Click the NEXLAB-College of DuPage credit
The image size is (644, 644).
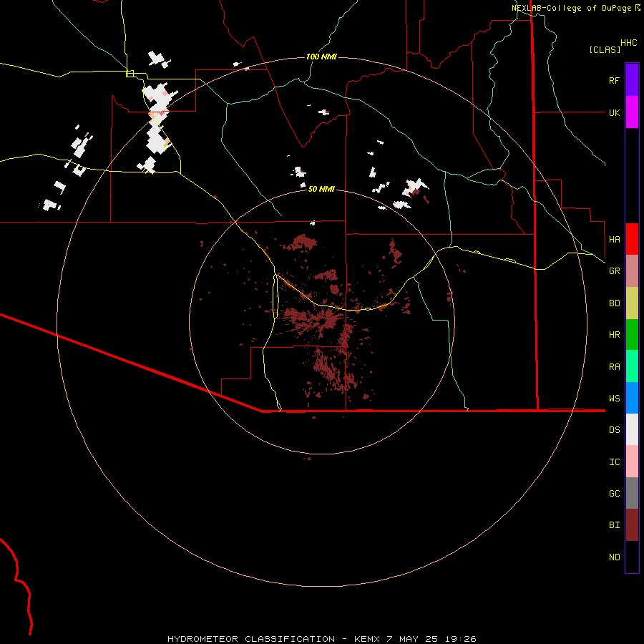(x=571, y=8)
